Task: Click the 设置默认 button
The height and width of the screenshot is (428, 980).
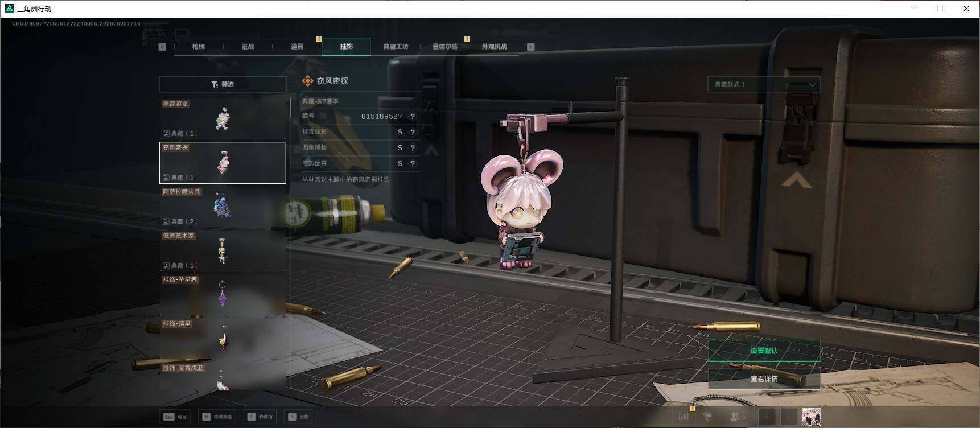Action: (764, 351)
